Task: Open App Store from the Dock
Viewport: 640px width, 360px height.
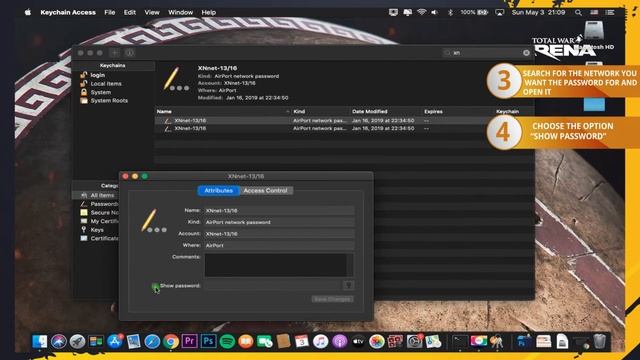Action: (x=115, y=341)
